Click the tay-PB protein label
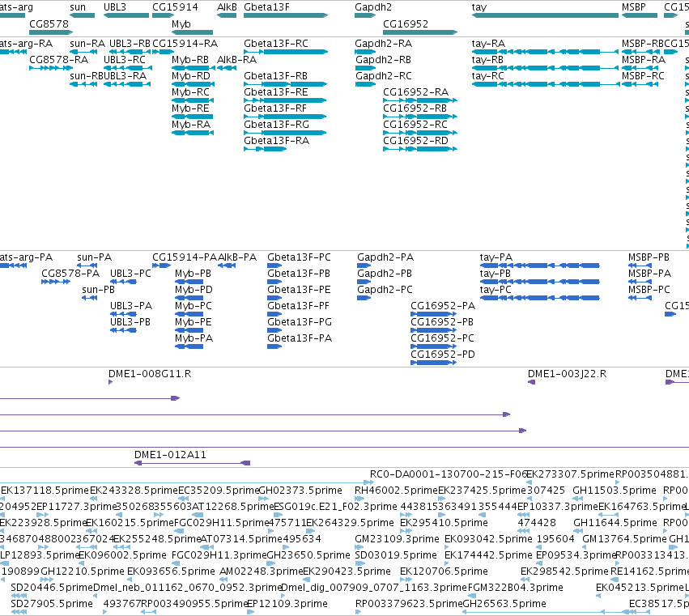 coord(495,274)
